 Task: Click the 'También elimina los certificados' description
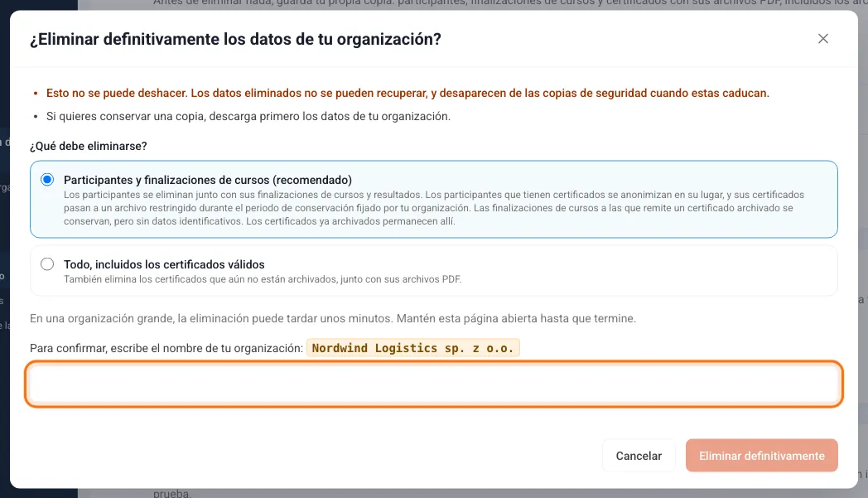pos(263,279)
